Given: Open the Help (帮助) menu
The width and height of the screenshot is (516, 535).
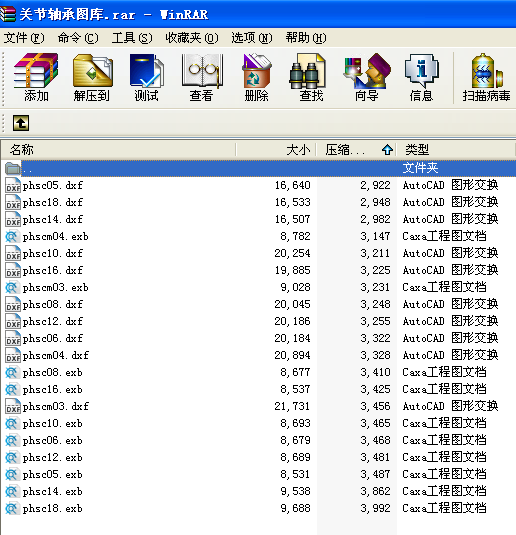Looking at the screenshot, I should pos(306,38).
